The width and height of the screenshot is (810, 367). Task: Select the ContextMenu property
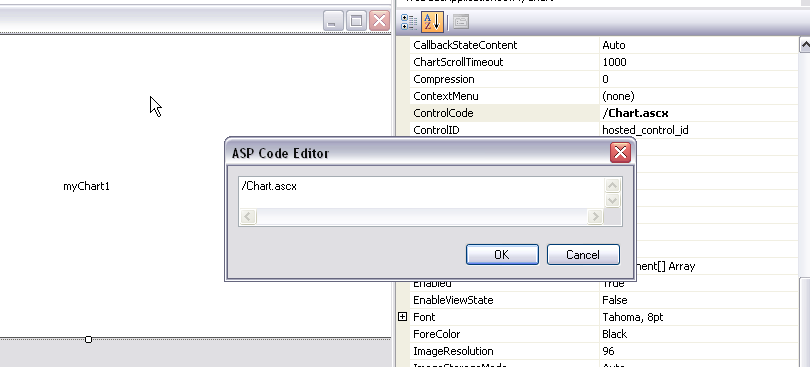coord(446,96)
